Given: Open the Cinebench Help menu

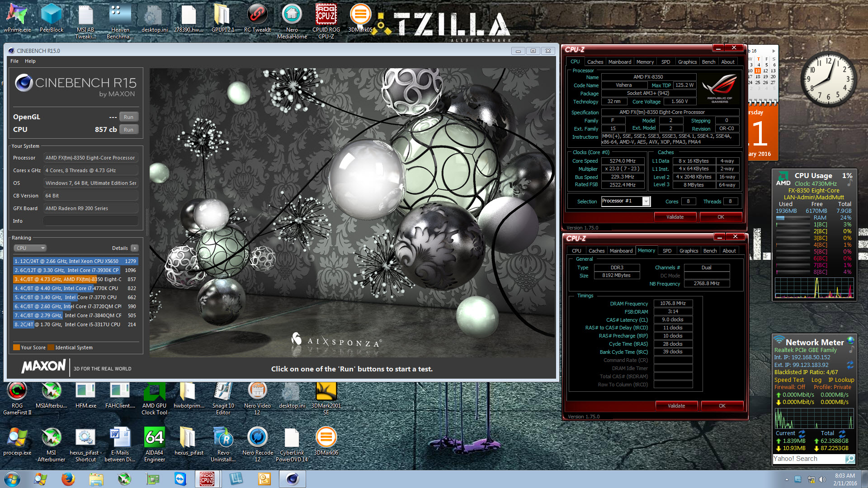Looking at the screenshot, I should tap(30, 61).
